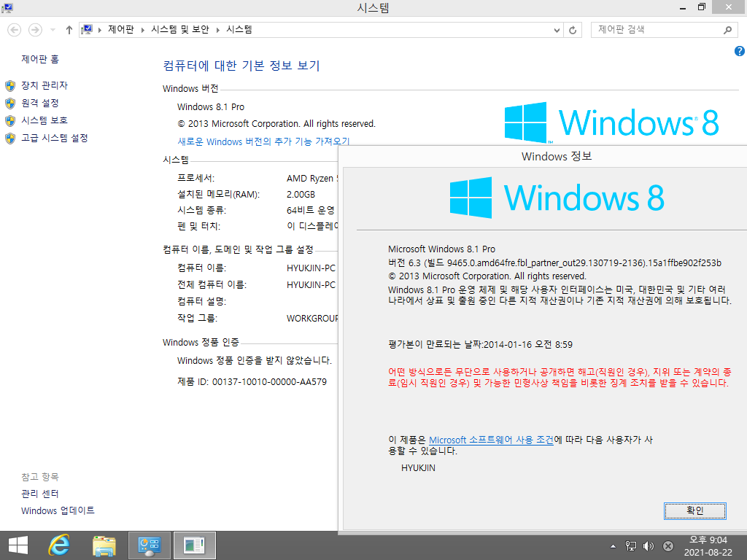Click the 버전 6.3 build string
This screenshot has width=747, height=560.
coord(554,262)
